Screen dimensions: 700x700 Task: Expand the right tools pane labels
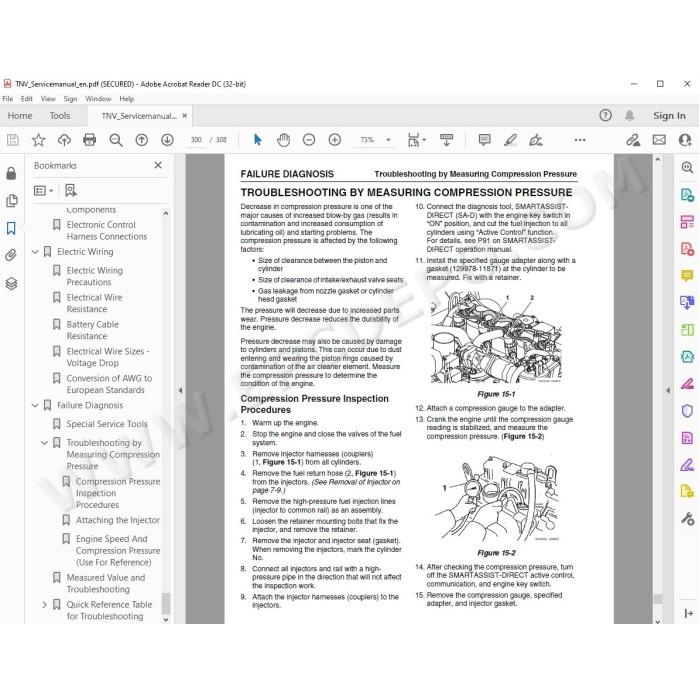688,614
